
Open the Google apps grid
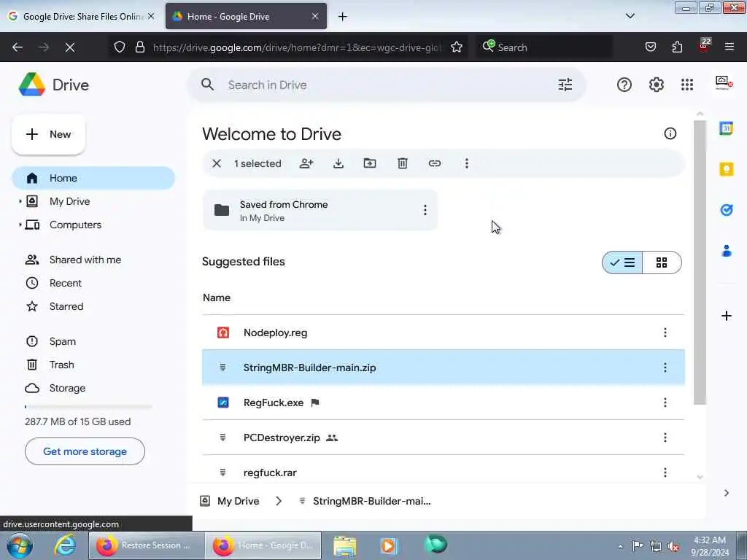click(687, 85)
